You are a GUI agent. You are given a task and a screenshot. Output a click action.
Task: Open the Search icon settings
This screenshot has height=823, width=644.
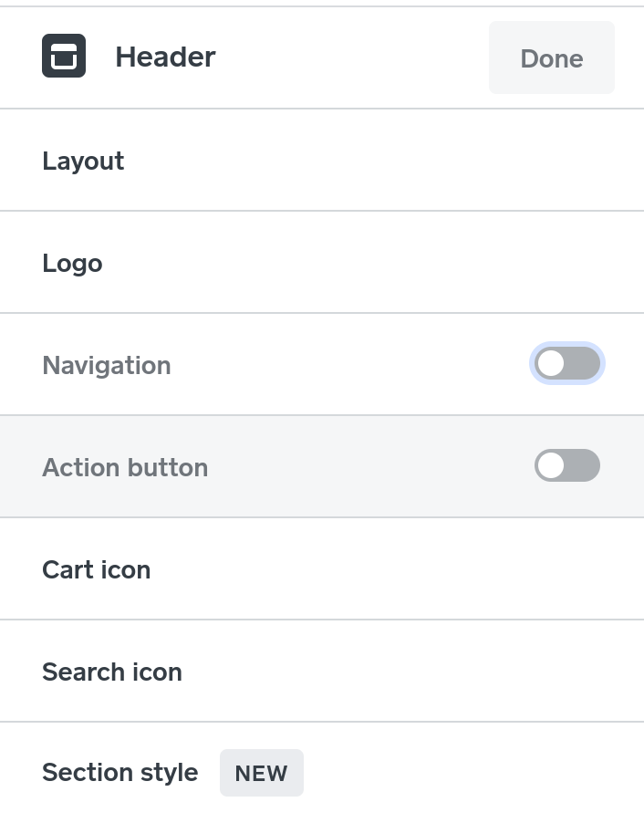coord(112,672)
